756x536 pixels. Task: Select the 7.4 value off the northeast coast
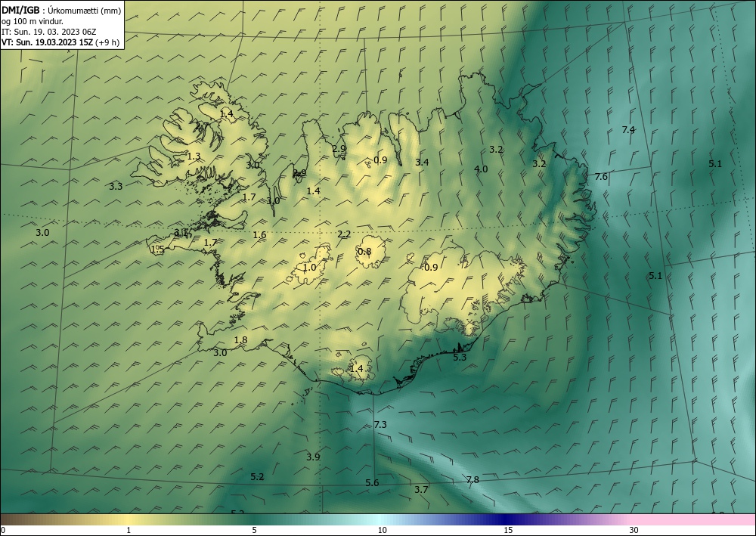[628, 129]
